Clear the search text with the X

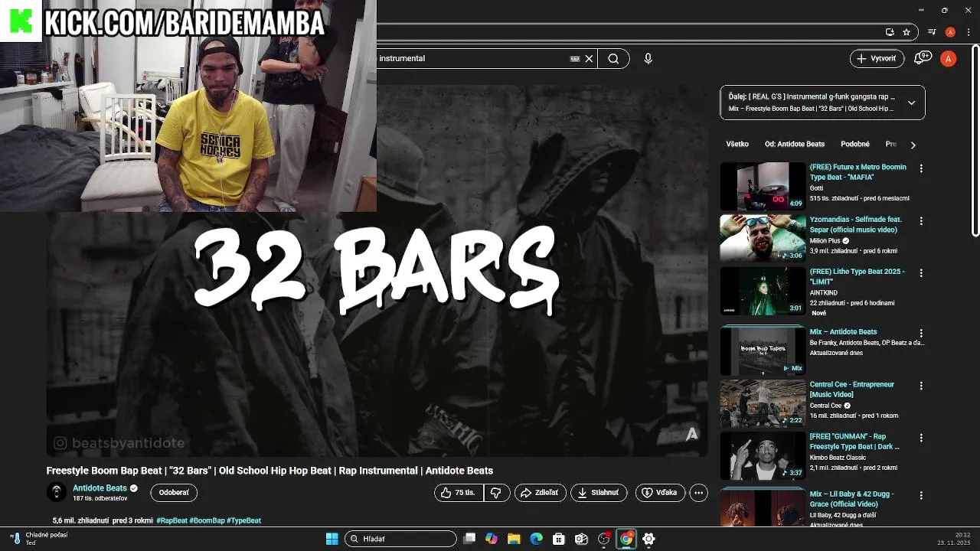pos(589,58)
